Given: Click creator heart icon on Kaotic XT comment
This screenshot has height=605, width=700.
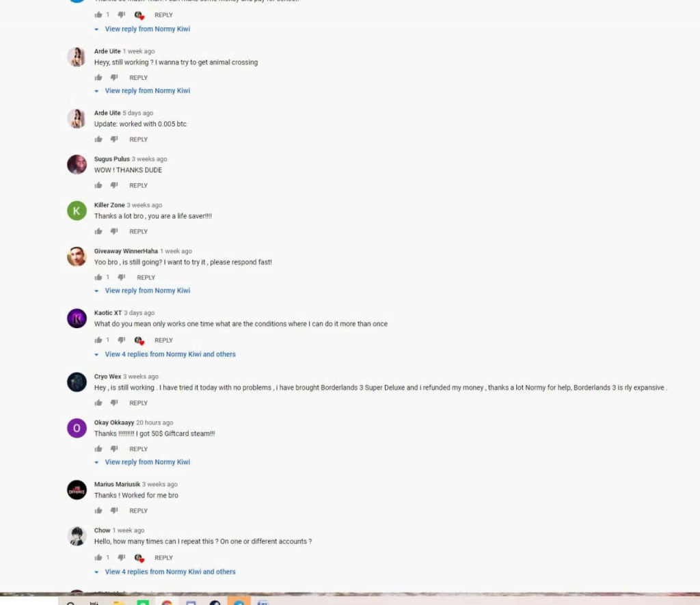Looking at the screenshot, I should pyautogui.click(x=139, y=340).
